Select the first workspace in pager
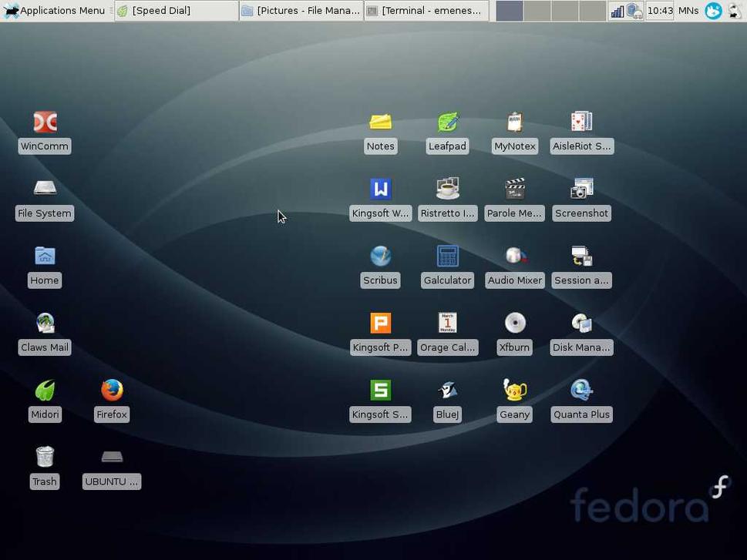Viewport: 747px width, 560px height. 510,11
